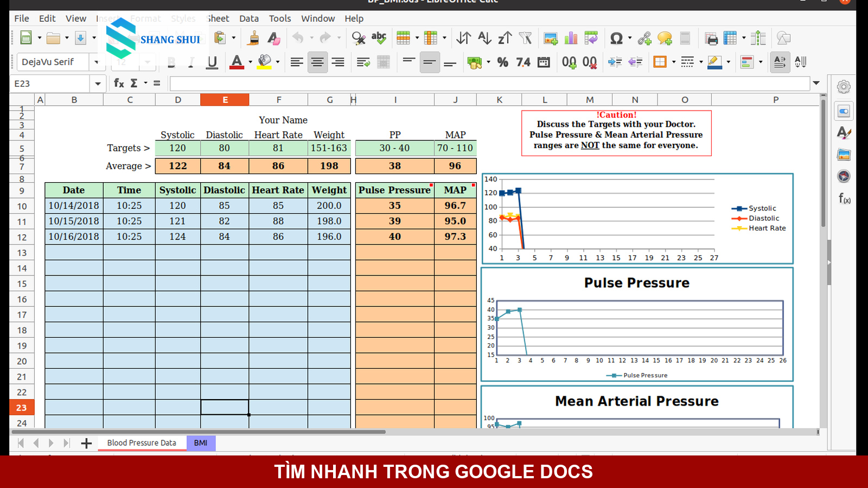Switch to the BMI sheet tab
This screenshot has width=868, height=488.
click(x=201, y=443)
